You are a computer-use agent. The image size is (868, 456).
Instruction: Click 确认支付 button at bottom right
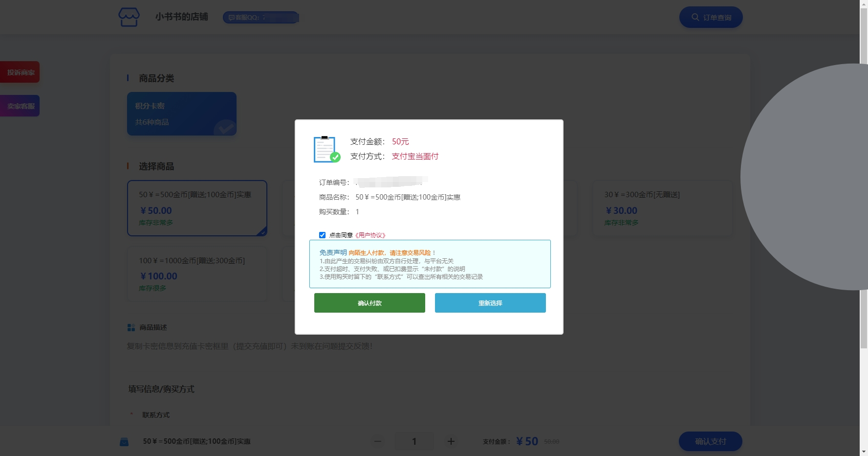click(711, 441)
